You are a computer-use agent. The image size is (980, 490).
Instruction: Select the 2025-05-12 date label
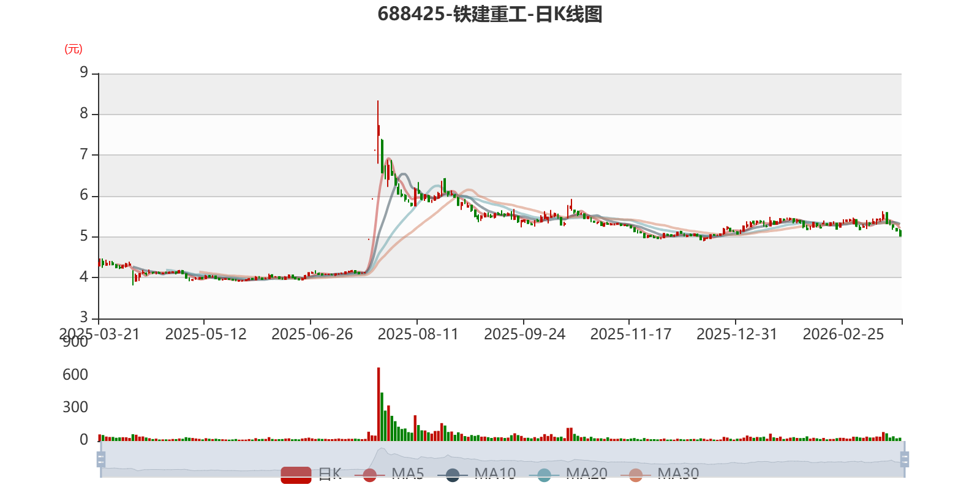(x=206, y=334)
